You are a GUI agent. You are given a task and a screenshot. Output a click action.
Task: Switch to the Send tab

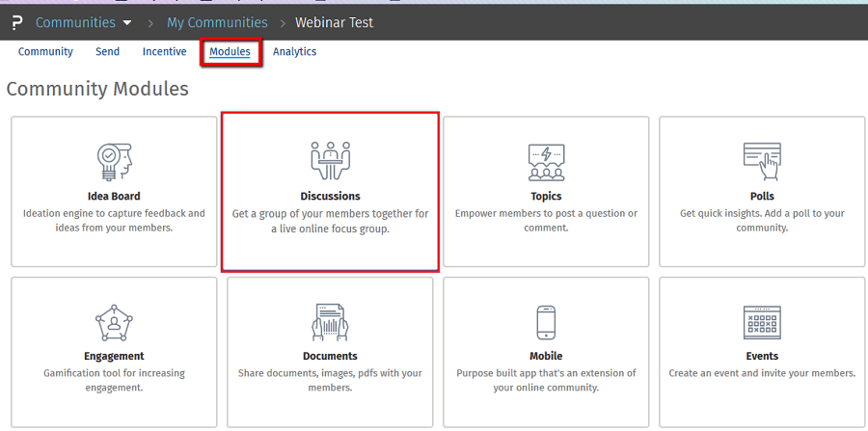[x=107, y=51]
